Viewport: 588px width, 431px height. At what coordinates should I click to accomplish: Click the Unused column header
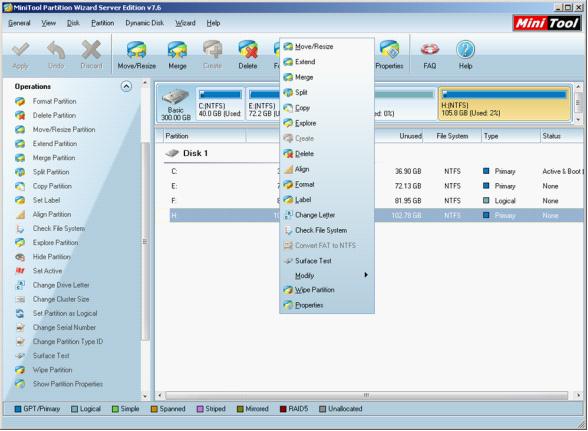click(398, 136)
